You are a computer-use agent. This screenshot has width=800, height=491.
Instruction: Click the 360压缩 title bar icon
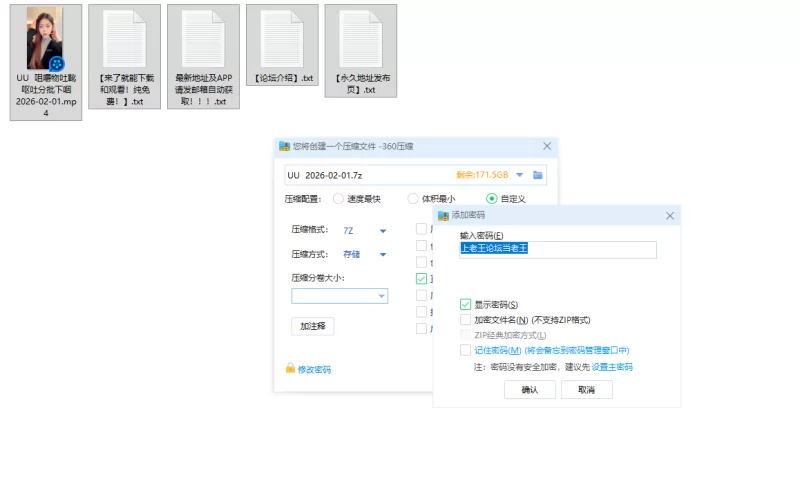(284, 146)
